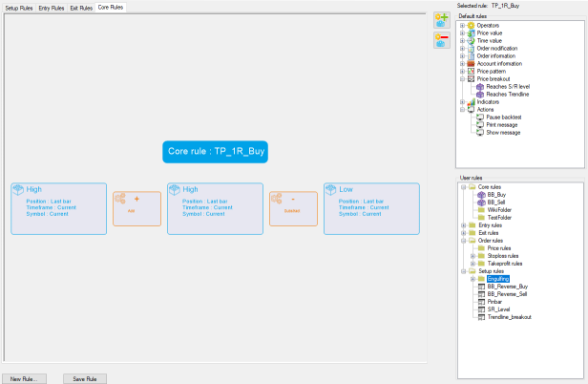The height and width of the screenshot is (384, 588).
Task: Switch to the Setup Rules tab
Action: click(19, 8)
